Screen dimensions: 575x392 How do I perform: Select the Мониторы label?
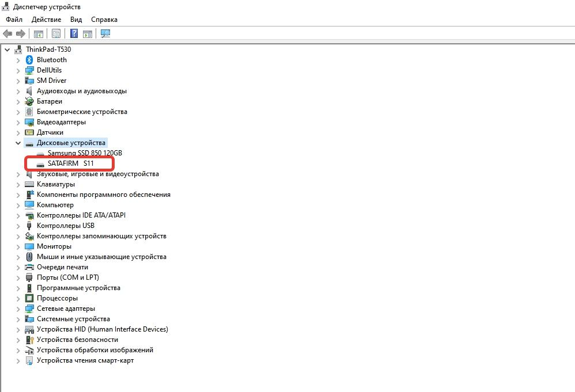pos(54,246)
